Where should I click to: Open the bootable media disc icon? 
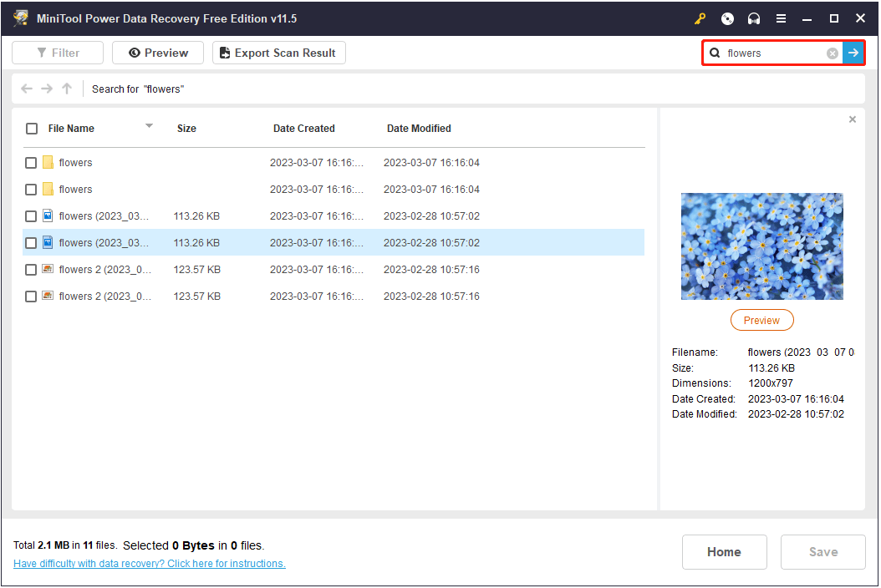[727, 18]
